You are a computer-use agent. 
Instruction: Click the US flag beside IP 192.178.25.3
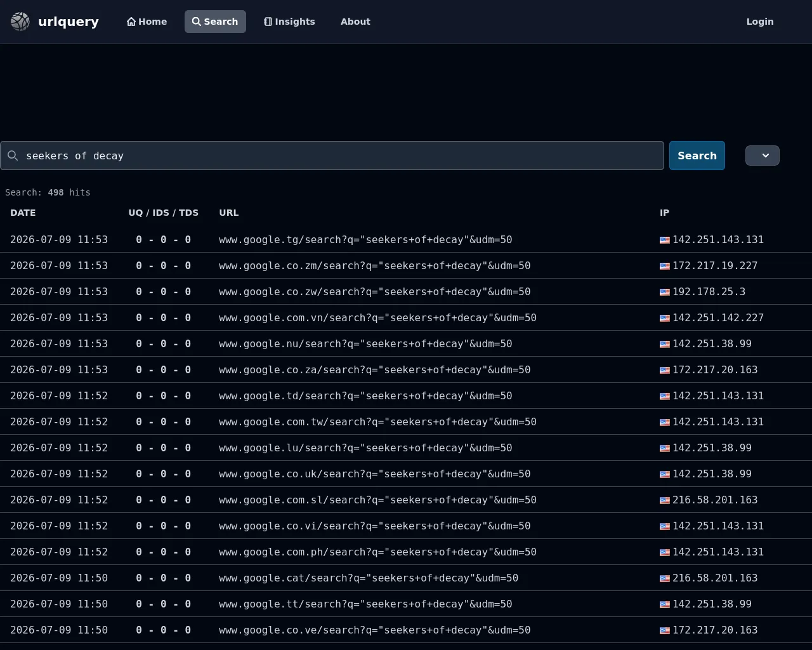(665, 292)
